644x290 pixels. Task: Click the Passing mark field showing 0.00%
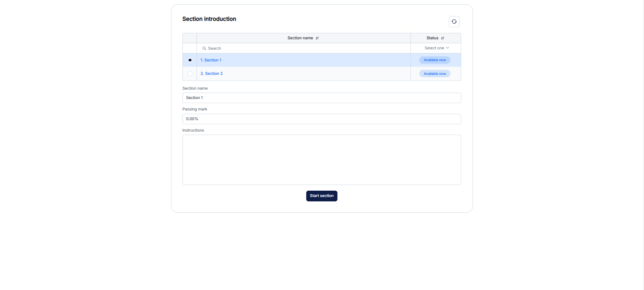(x=322, y=119)
